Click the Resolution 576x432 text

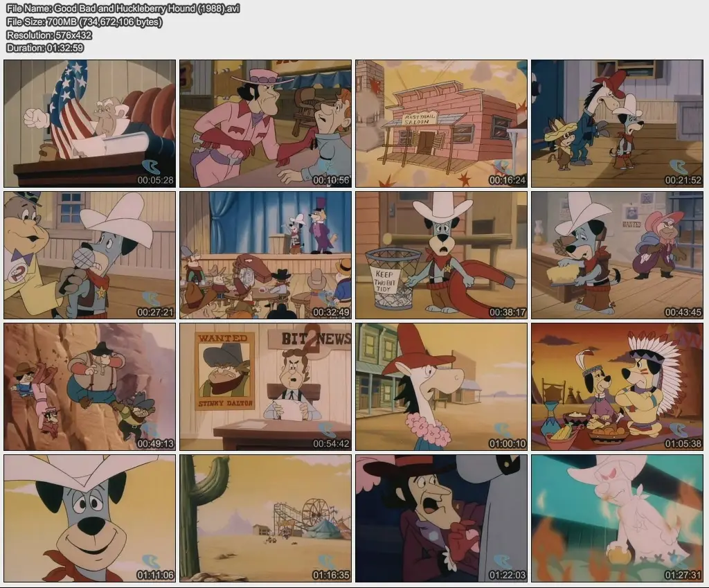tap(49, 35)
